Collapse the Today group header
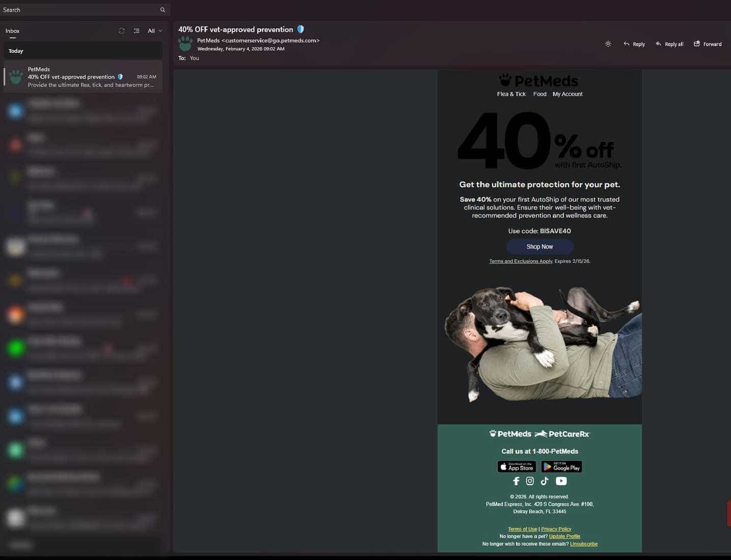The height and width of the screenshot is (560, 731). (83, 51)
